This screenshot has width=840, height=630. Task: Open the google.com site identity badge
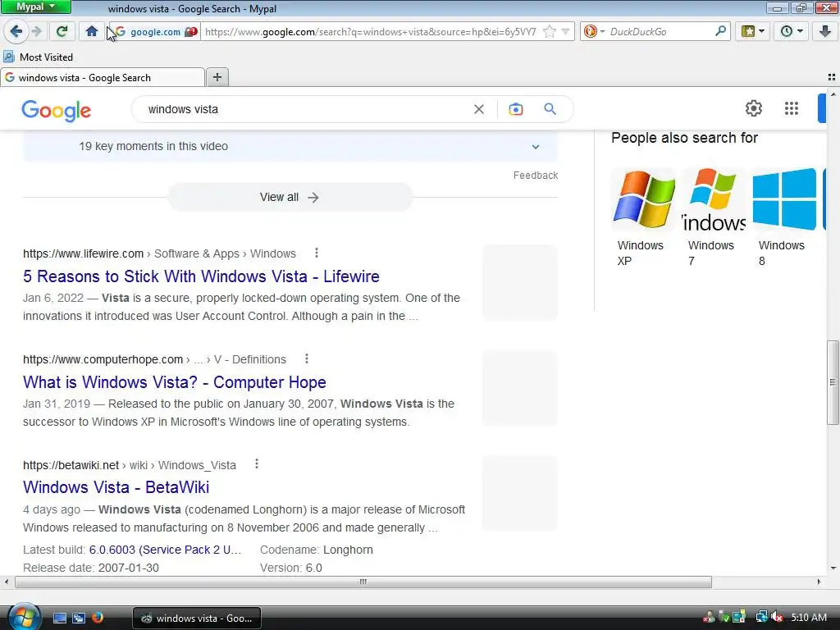(x=155, y=32)
